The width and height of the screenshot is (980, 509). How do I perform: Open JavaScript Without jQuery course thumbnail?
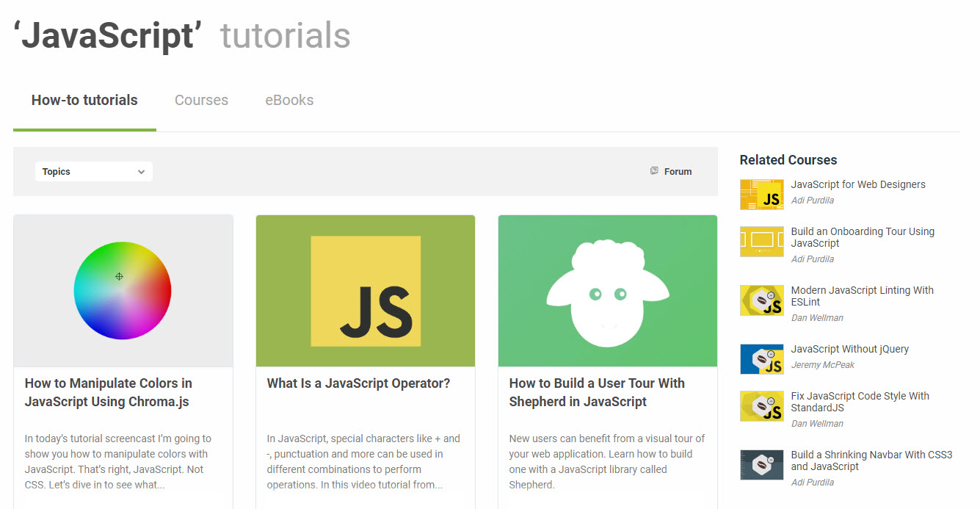coord(761,359)
